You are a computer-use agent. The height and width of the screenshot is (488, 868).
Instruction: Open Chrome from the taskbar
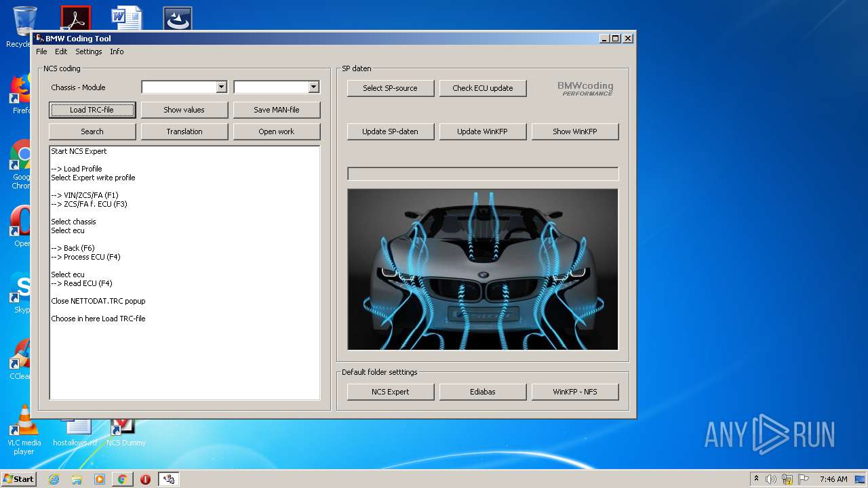123,479
